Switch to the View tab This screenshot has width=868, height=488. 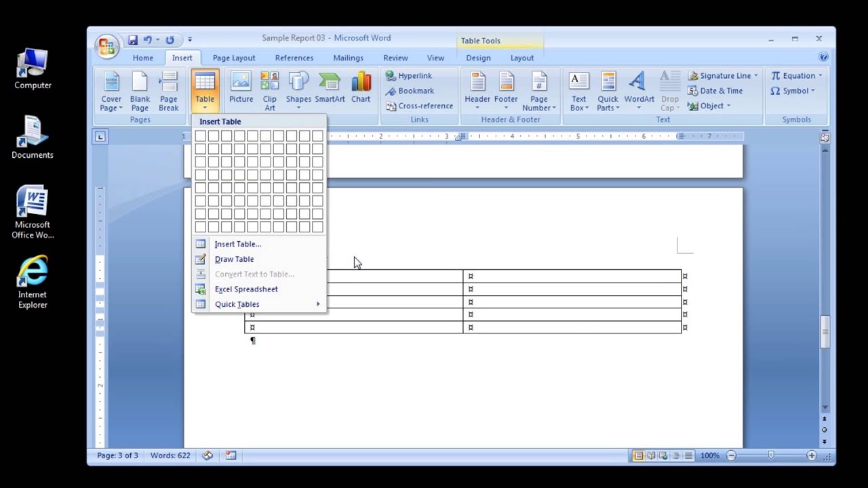click(x=435, y=58)
